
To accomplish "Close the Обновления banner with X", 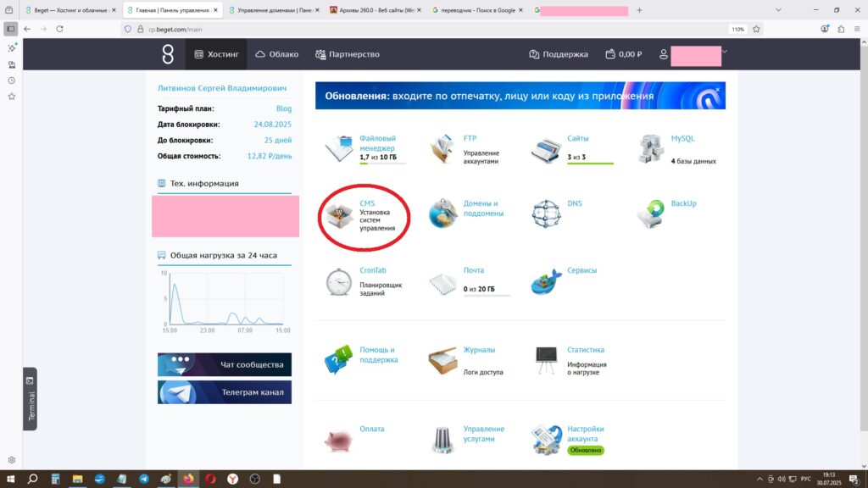I will (717, 89).
